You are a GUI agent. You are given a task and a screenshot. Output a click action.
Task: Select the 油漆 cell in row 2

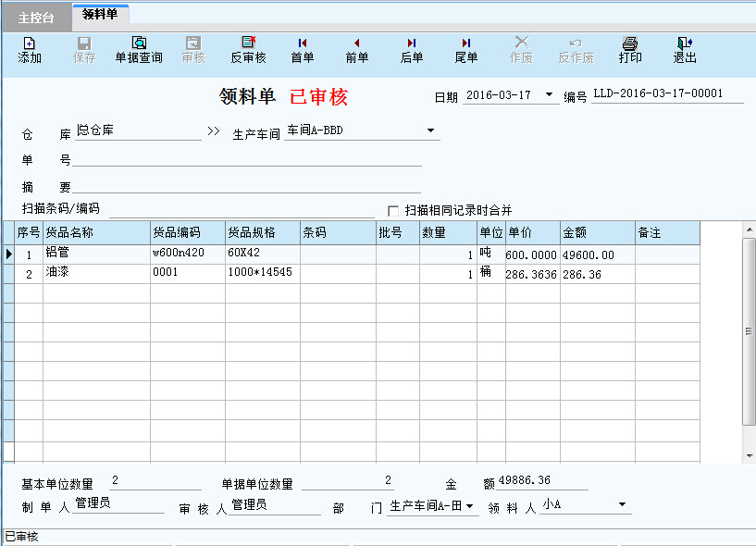coord(96,274)
